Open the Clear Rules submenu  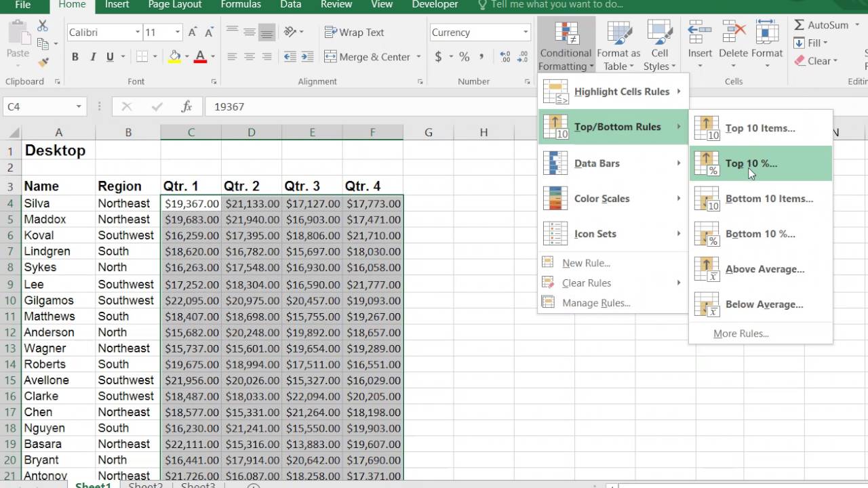tap(613, 283)
